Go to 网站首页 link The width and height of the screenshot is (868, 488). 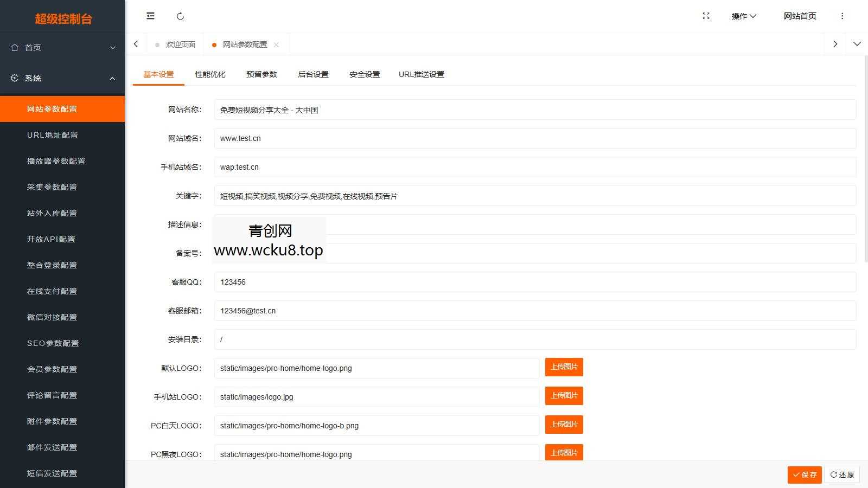coord(800,16)
